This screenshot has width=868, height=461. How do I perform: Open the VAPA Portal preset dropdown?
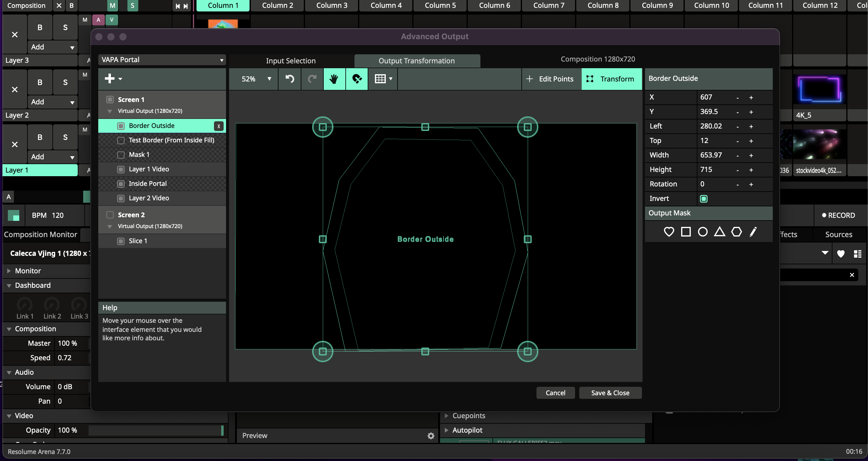point(162,60)
